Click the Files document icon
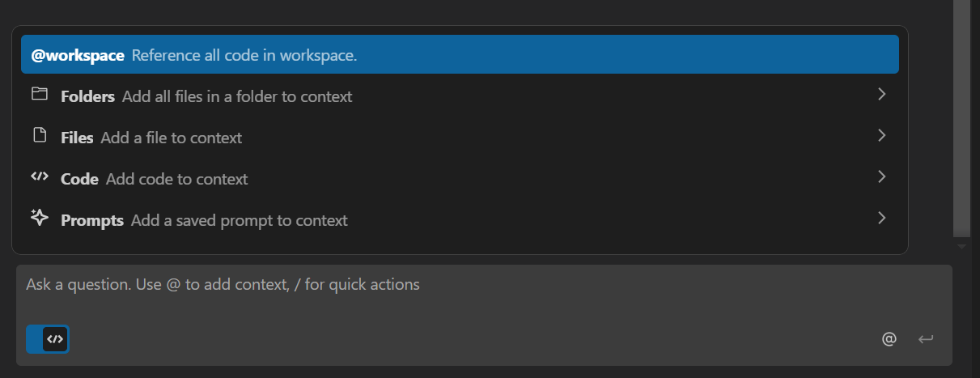The height and width of the screenshot is (378, 980). click(40, 136)
